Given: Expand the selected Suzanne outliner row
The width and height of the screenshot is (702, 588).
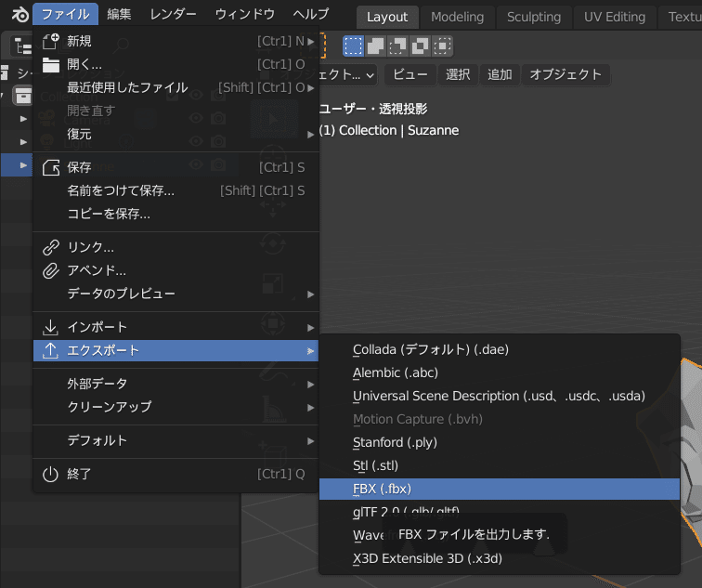Looking at the screenshot, I should (24, 165).
